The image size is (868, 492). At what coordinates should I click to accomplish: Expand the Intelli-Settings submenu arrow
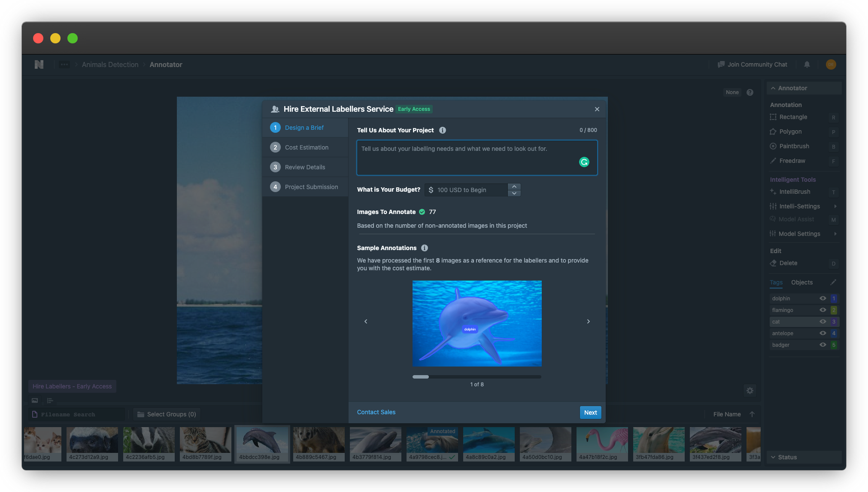coord(835,206)
